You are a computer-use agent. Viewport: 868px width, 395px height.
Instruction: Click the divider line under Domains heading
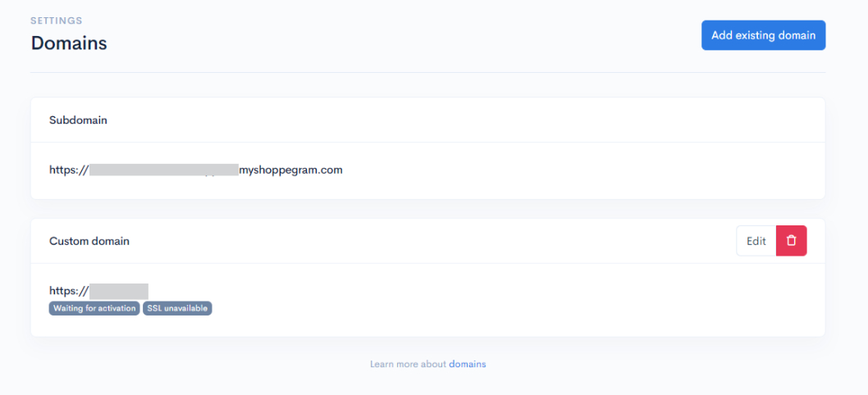pos(428,72)
